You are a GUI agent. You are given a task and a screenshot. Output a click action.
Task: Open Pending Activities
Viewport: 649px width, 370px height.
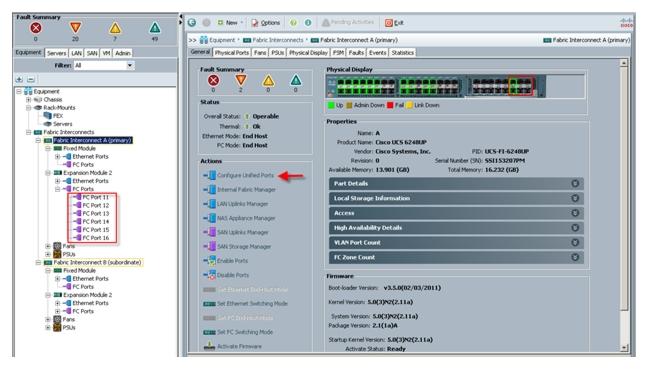pos(348,22)
